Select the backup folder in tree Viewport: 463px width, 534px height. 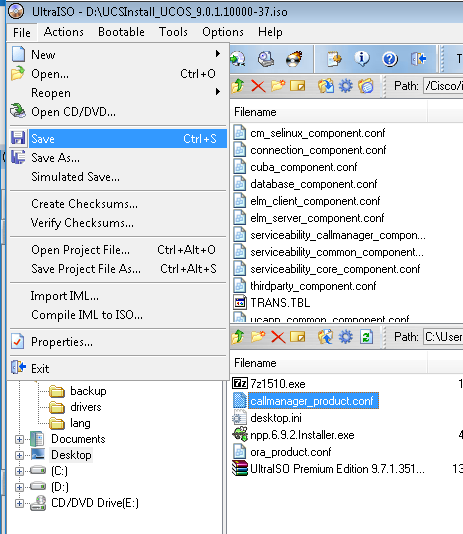[x=88, y=391]
